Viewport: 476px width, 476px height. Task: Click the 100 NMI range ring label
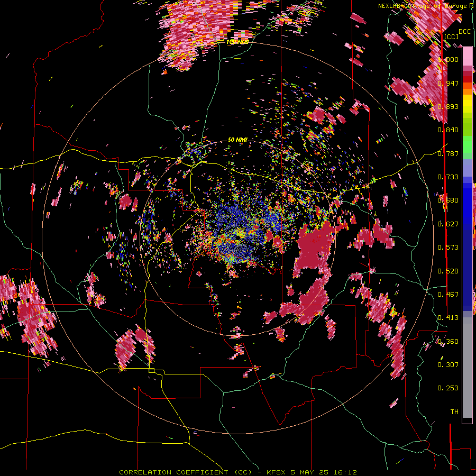point(237,42)
